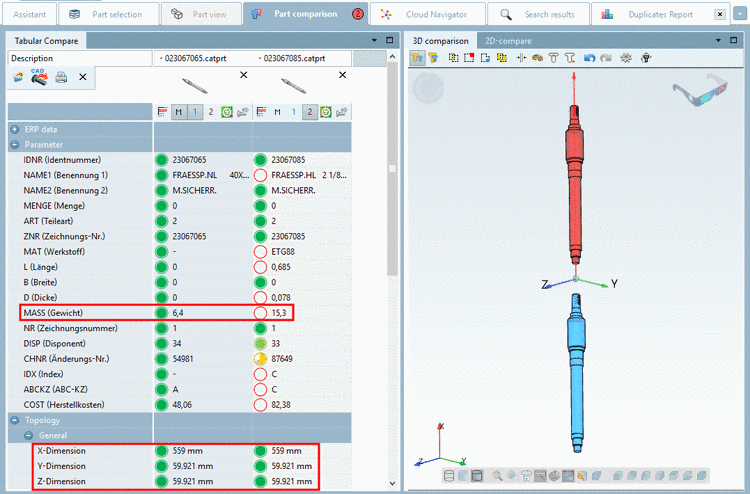Show only red part differences

pyautogui.click(x=469, y=58)
